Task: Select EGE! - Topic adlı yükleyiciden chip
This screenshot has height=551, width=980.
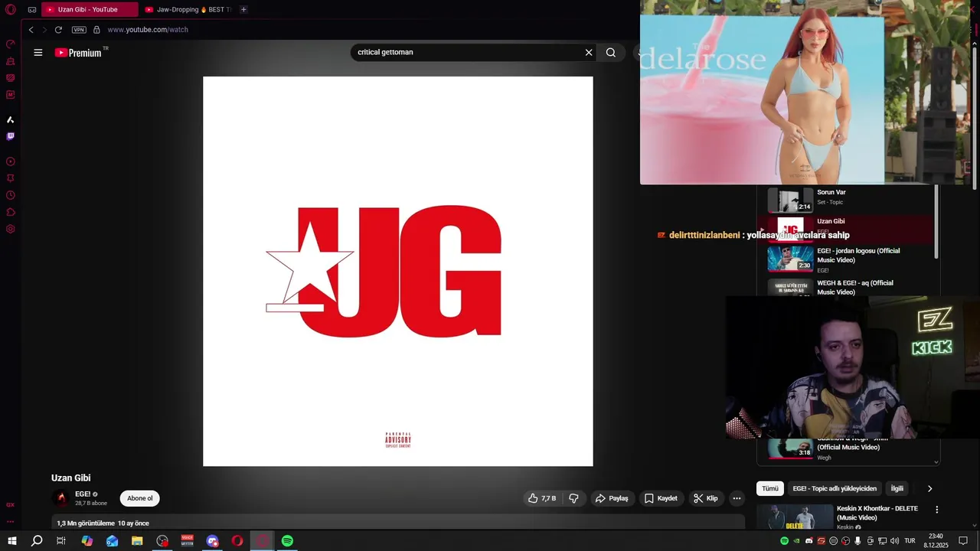Action: [835, 488]
